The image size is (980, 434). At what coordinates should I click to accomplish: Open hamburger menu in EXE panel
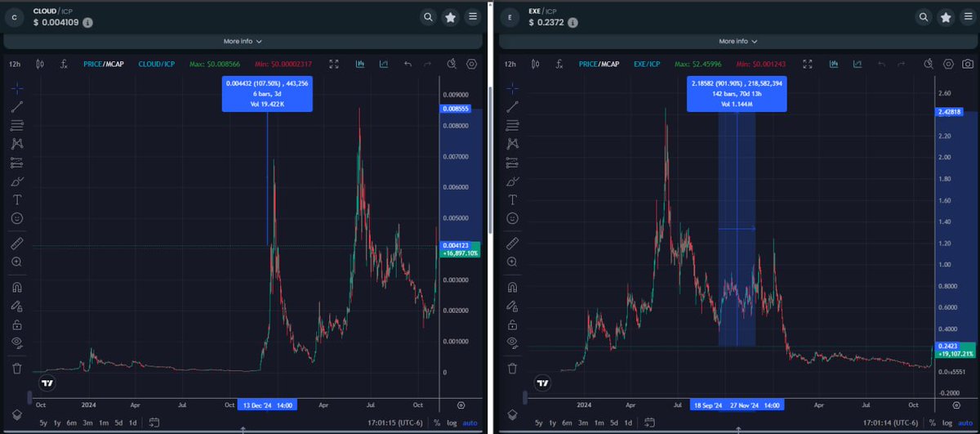(968, 16)
